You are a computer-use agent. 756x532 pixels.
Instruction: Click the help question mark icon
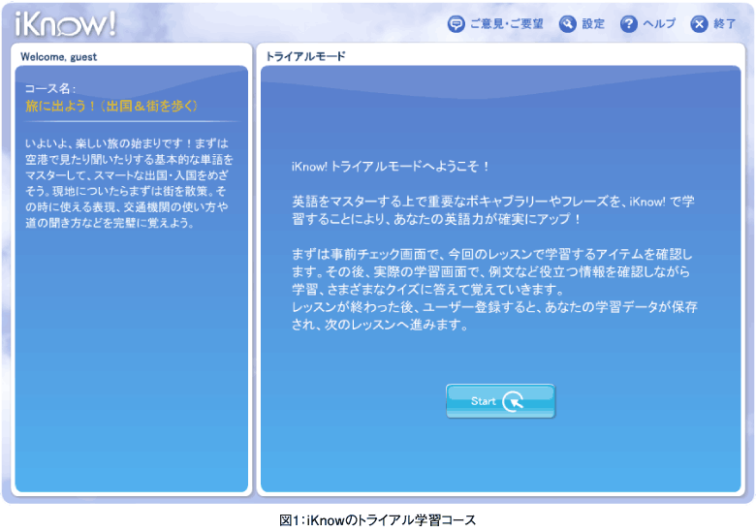coord(629,23)
